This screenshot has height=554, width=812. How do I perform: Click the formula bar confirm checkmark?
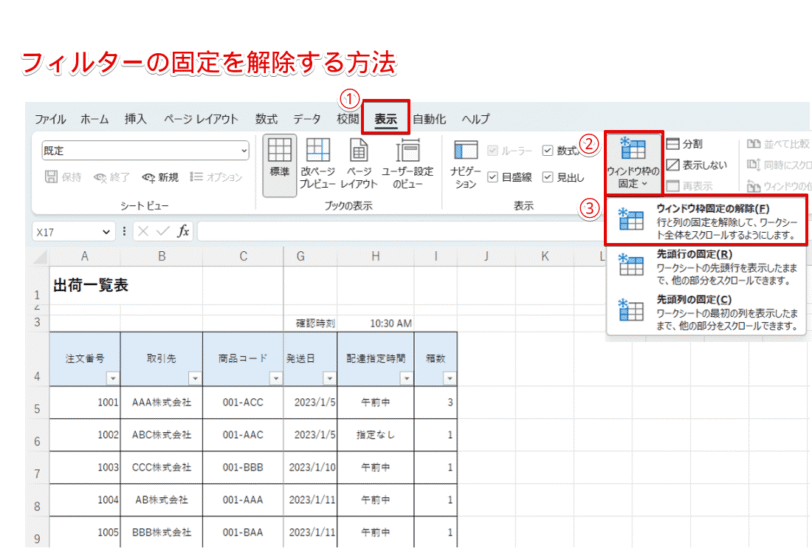[x=163, y=231]
